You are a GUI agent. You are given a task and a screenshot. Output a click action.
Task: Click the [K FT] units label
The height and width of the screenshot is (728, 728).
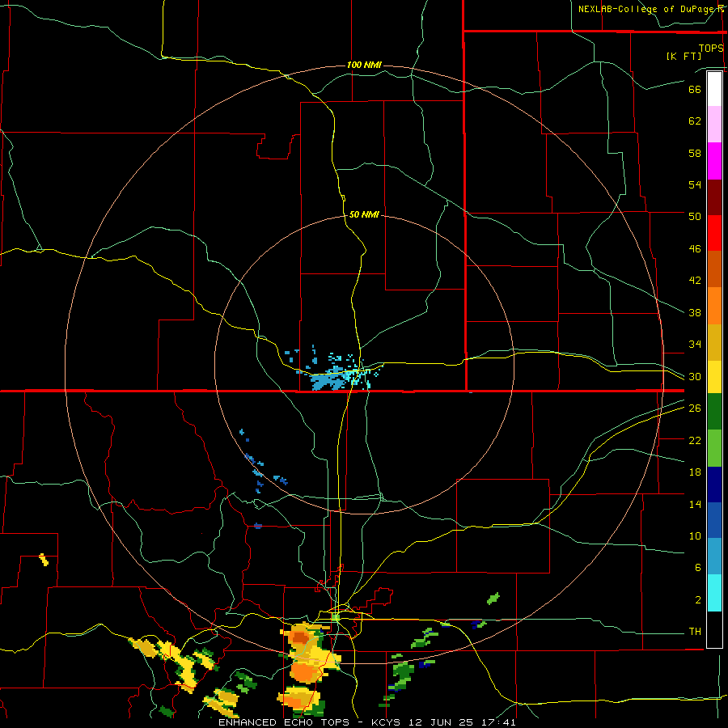[684, 56]
